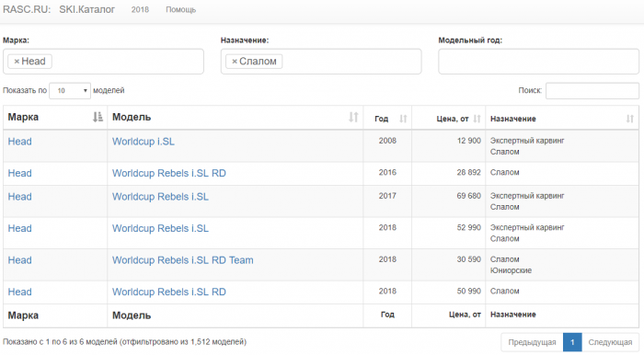Open the Worldcup i.SL model link

144,142
